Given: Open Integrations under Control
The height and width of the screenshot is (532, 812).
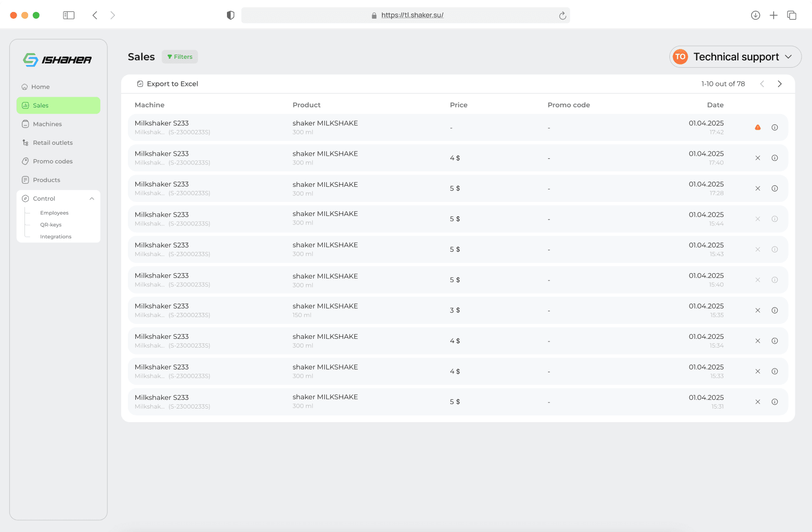Looking at the screenshot, I should (x=56, y=237).
